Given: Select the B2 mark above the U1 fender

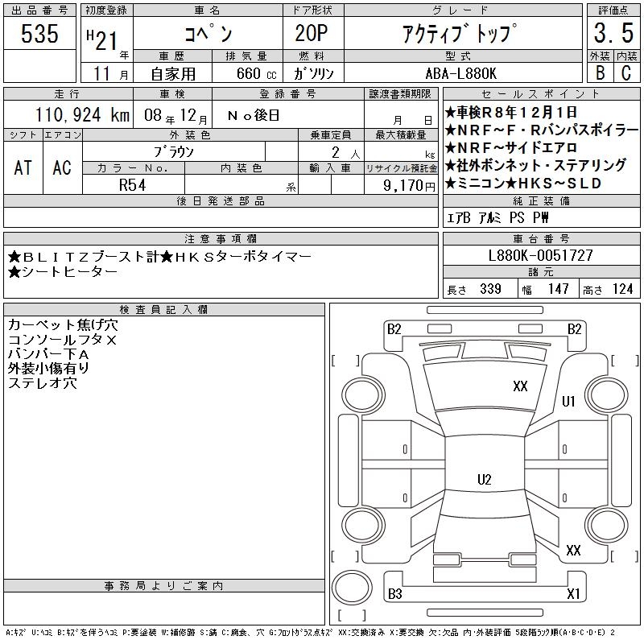Looking at the screenshot, I should coord(574,328).
